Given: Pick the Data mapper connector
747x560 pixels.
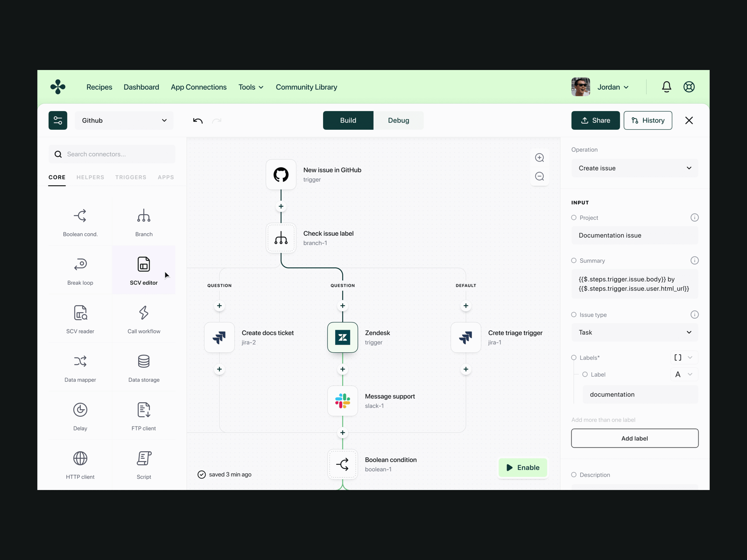Looking at the screenshot, I should (x=80, y=362).
